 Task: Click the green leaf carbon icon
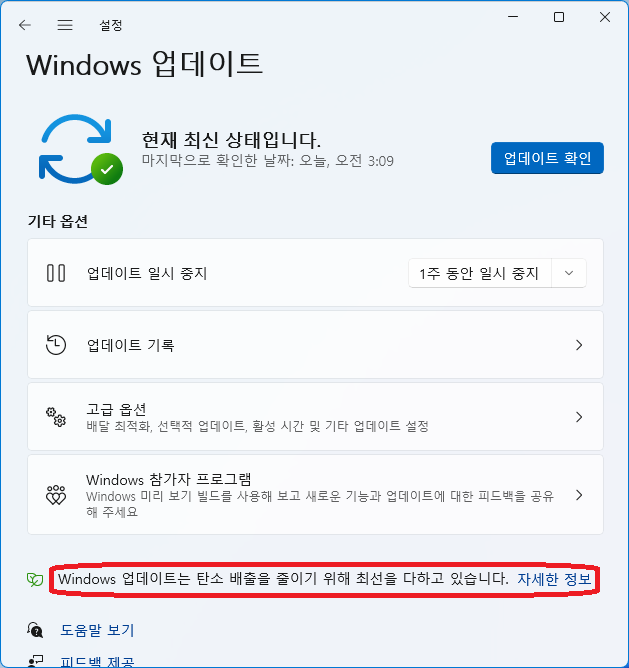[x=35, y=579]
